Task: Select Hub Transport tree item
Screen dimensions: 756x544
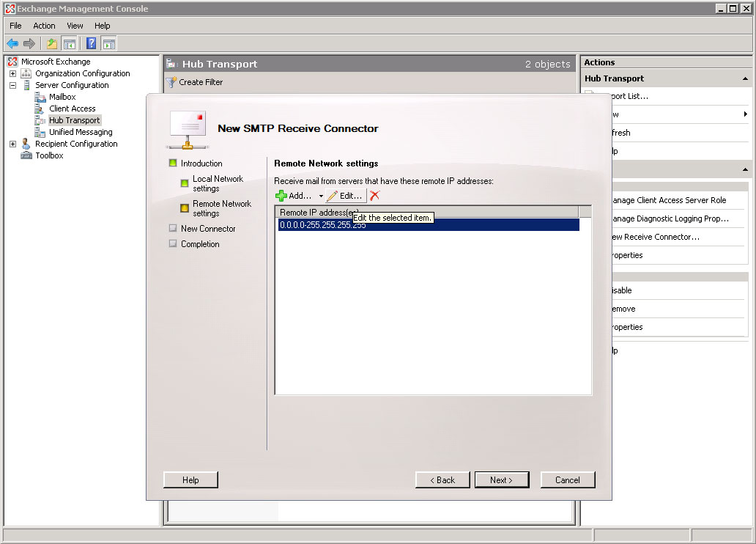Action: point(74,120)
